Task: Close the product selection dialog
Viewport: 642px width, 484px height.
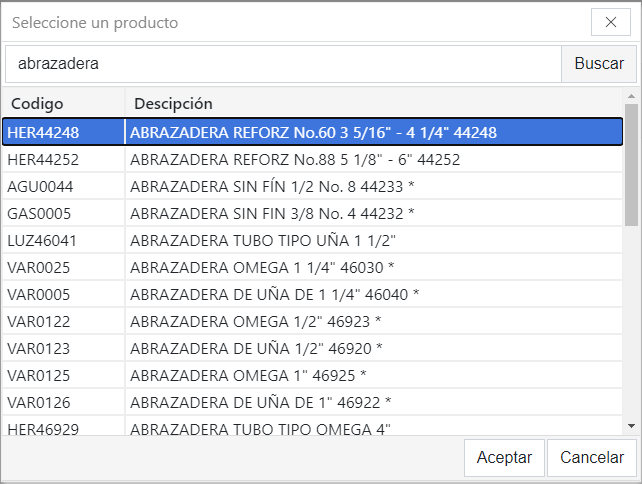Action: pos(610,22)
